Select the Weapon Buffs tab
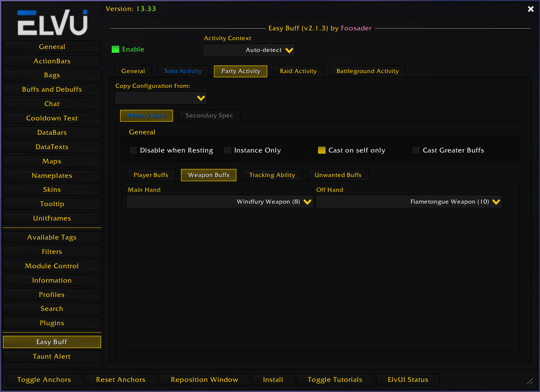The height and width of the screenshot is (392, 540). (x=209, y=175)
